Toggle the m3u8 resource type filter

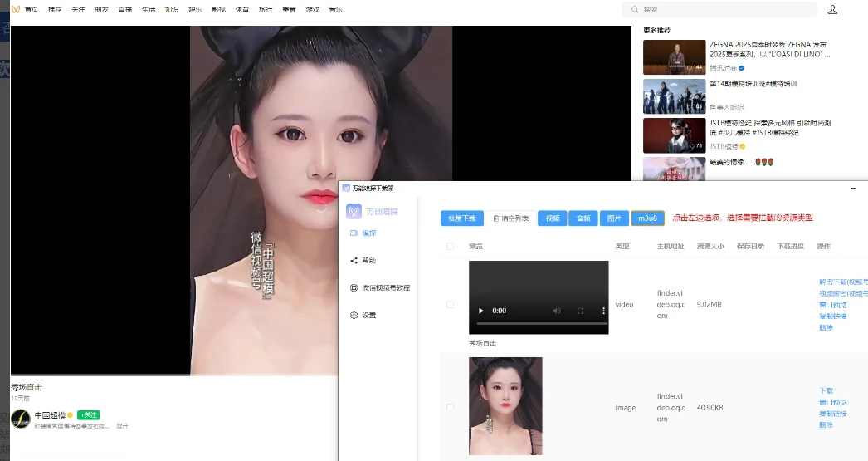click(647, 218)
